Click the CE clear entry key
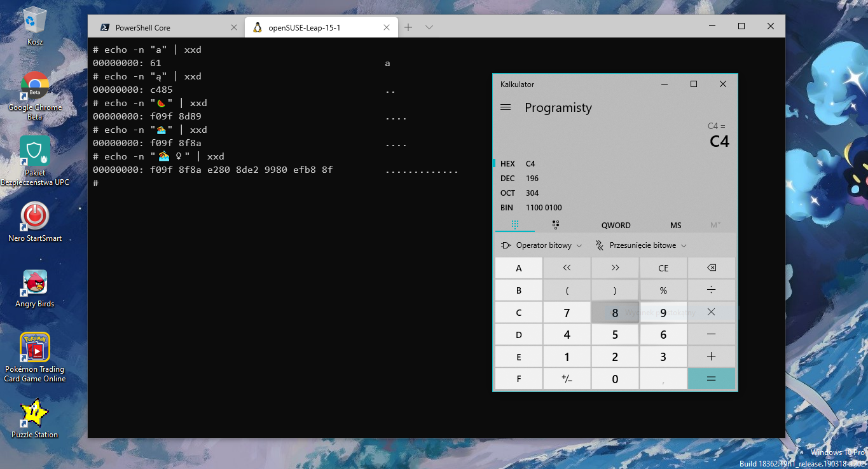 click(663, 268)
